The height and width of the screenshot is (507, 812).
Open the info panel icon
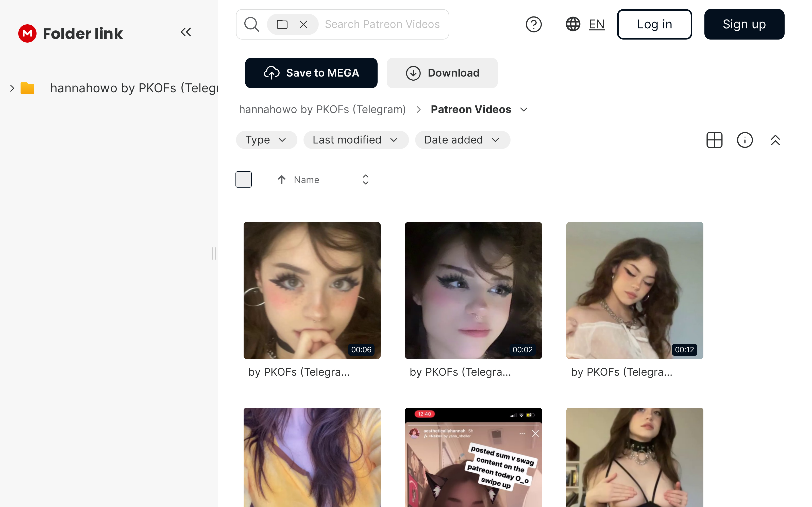(745, 140)
